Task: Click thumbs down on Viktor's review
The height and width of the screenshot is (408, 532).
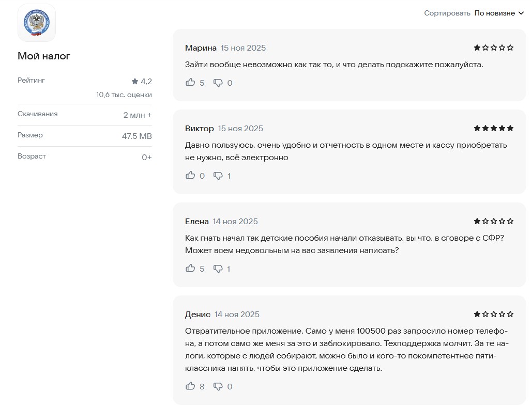Action: (218, 176)
